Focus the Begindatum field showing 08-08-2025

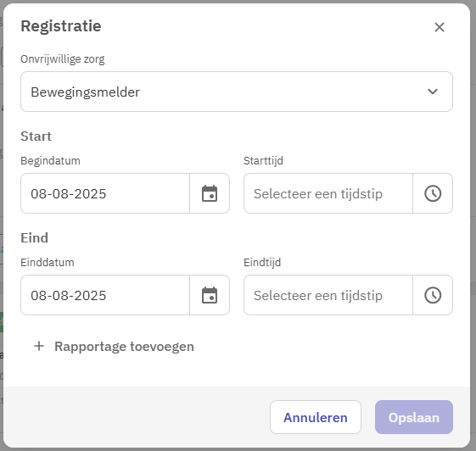(105, 193)
